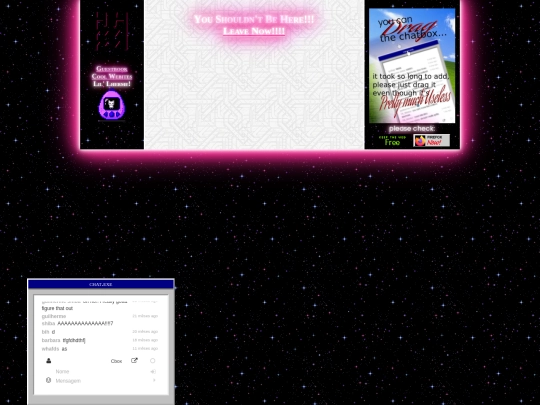Click the login arrow icon beside Nome

[153, 372]
